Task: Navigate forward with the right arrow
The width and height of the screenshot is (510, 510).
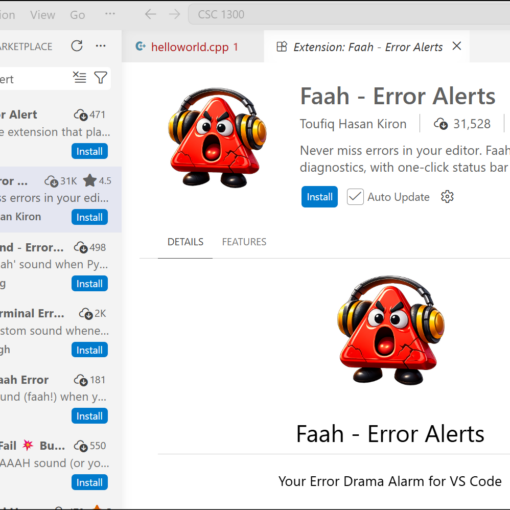Action: tap(174, 14)
